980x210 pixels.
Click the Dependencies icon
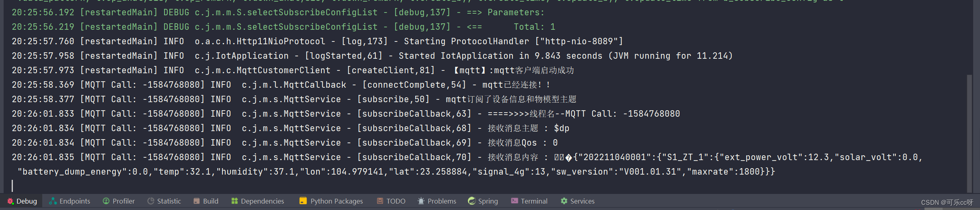[235, 201]
